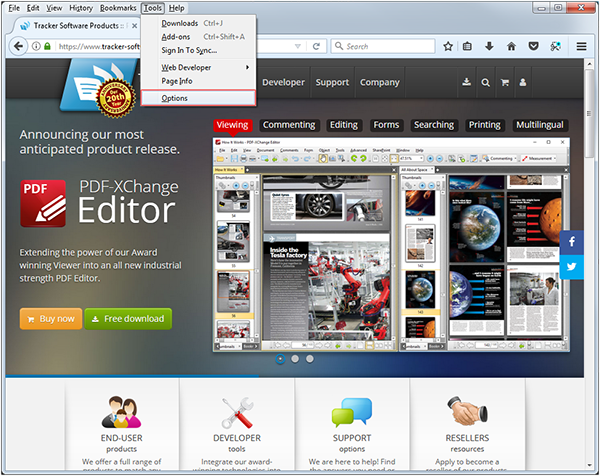Click the scrollbar down arrow
The image size is (600, 476).
tap(589, 466)
